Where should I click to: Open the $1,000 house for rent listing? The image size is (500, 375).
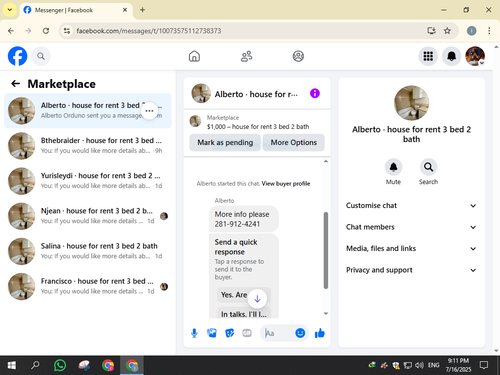coord(258,127)
